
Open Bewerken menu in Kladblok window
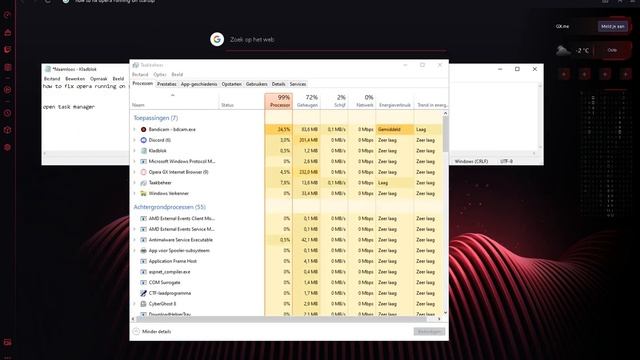click(75, 79)
